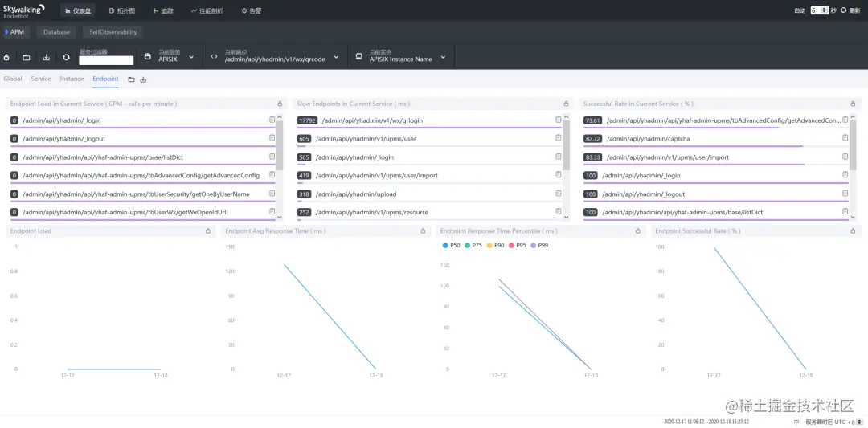868x428 pixels.
Task: Toggle the 自动 auto refresh option
Action: point(800,10)
